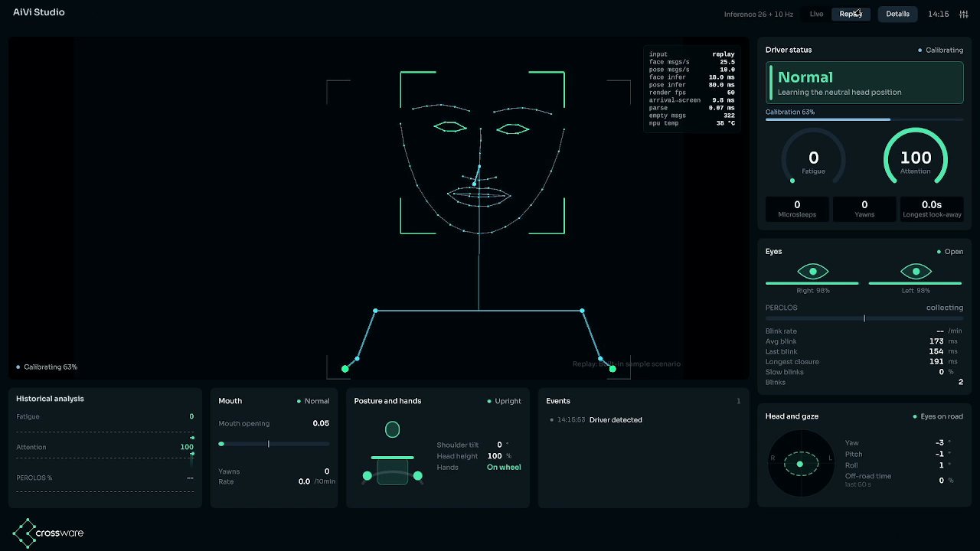Click the Eyes Open status label
This screenshot has height=551, width=980.
[950, 252]
